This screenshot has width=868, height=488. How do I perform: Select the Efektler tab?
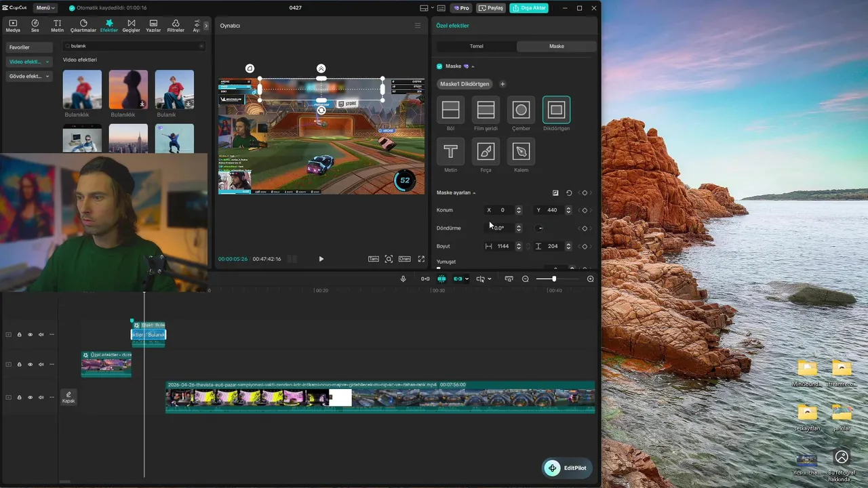click(x=108, y=26)
